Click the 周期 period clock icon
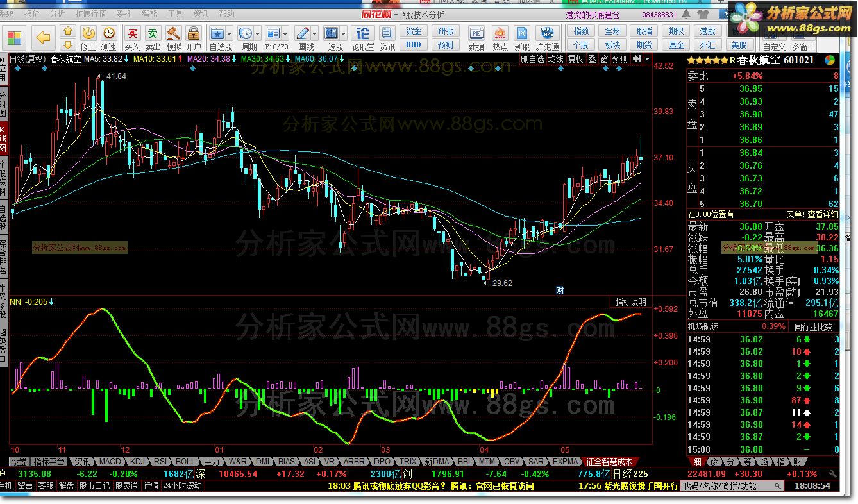Screen dimensions: 858x504 pos(245,33)
